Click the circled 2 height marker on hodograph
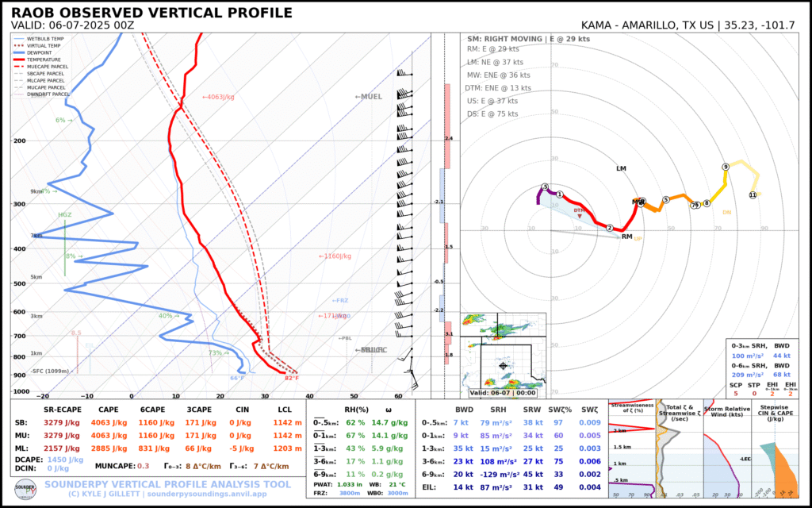Screen dimensions: 812x508 point(609,229)
